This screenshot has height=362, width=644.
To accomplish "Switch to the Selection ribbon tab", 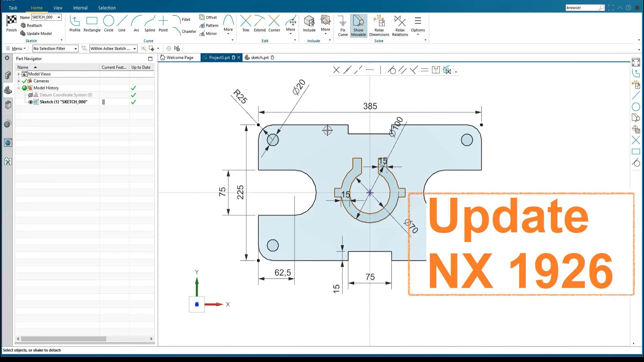I will coord(107,8).
